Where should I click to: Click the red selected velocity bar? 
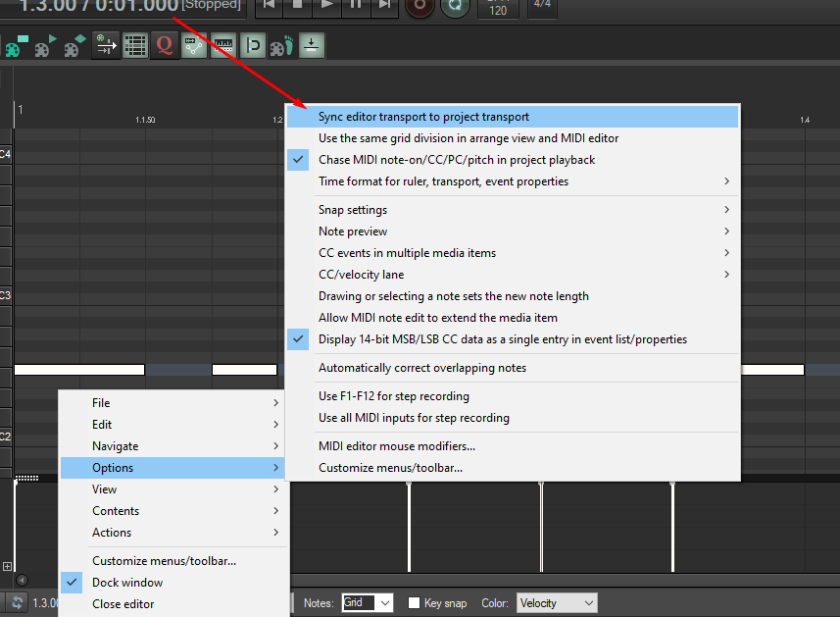click(541, 527)
